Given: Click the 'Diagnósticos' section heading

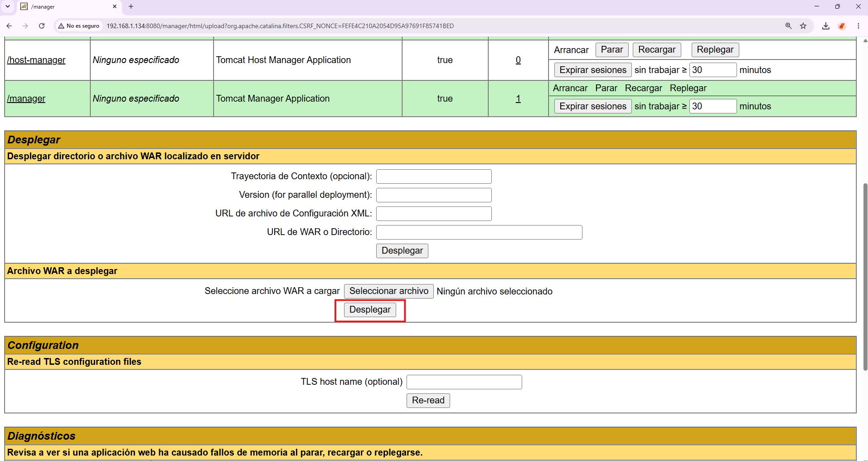Looking at the screenshot, I should click(42, 436).
